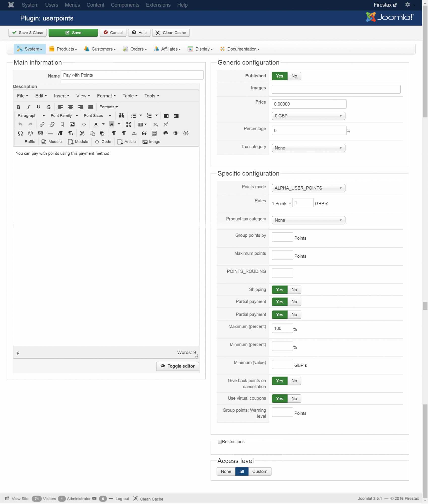The image size is (428, 504).
Task: Preview content with eye icon
Action: (x=176, y=133)
